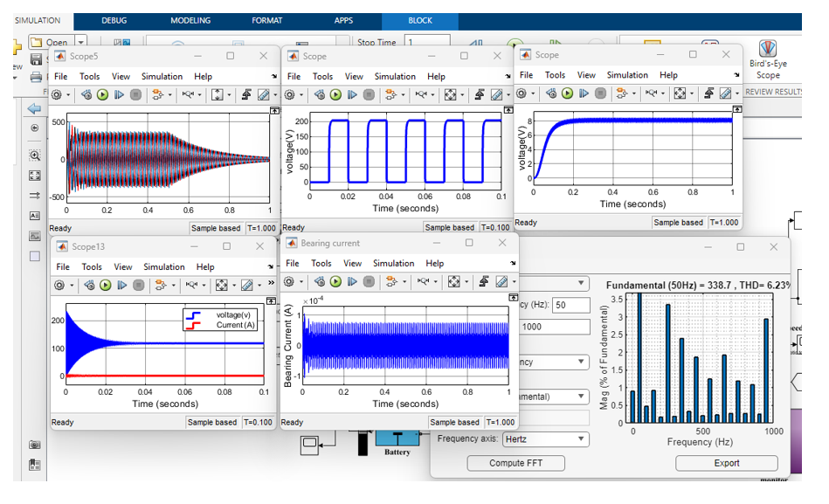
Task: Click scale axes icon in Scope13 toolbar
Action: pos(221,285)
